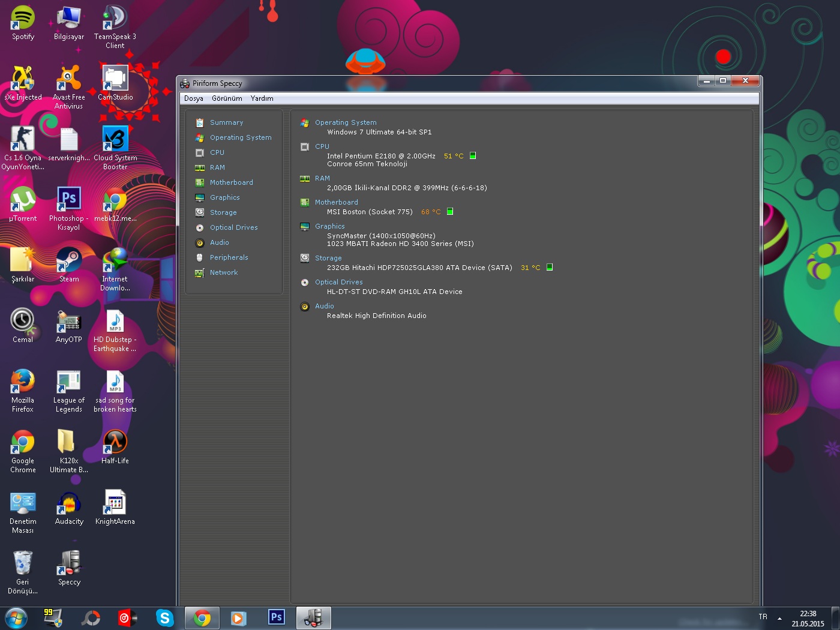This screenshot has height=630, width=840.
Task: Click the text Windows 7 Ultimate 64-bit SP1
Action: (379, 132)
